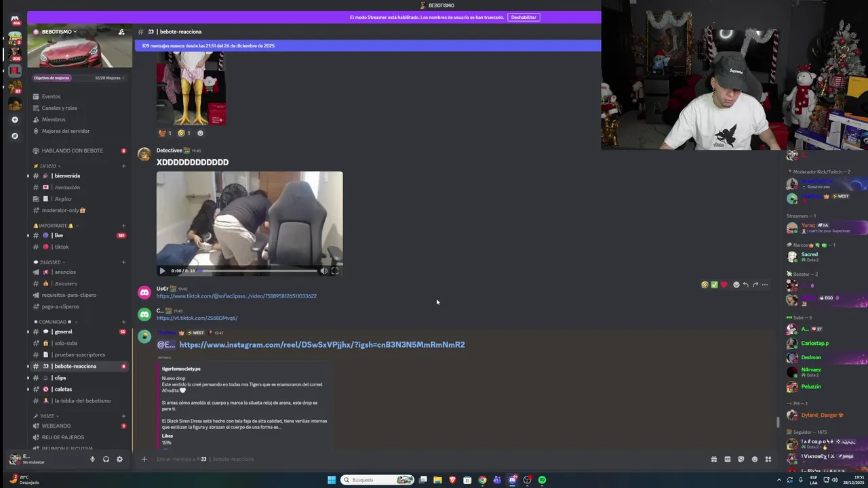Mute the video via volume icon
868x488 pixels.
[x=323, y=270]
